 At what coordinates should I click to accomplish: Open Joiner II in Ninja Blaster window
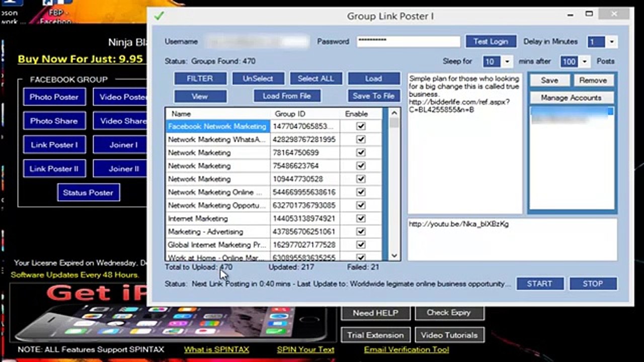[x=120, y=168]
